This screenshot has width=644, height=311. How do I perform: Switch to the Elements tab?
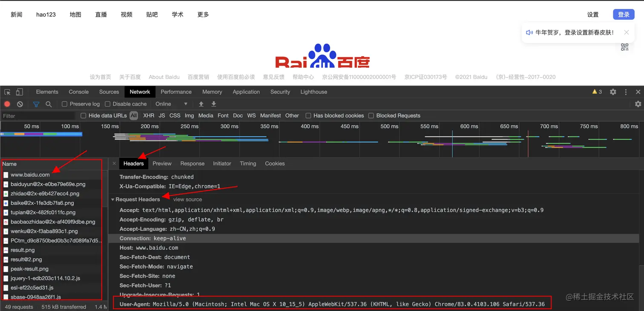click(47, 92)
